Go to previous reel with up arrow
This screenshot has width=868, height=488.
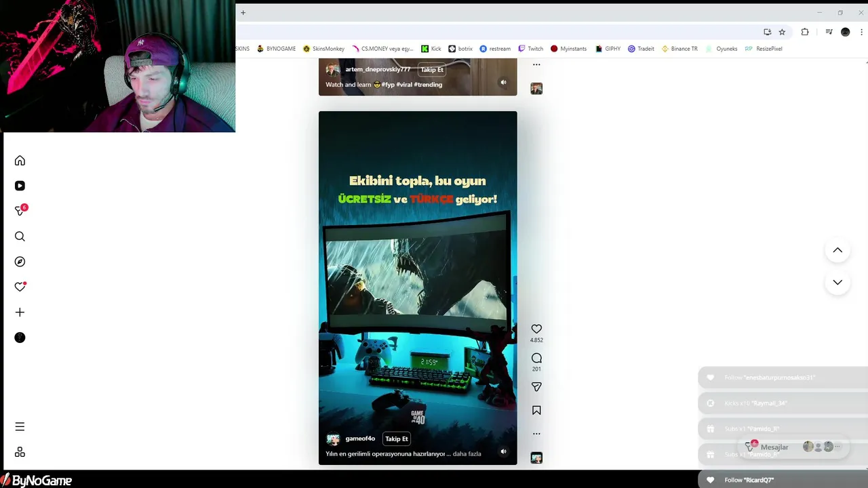(x=837, y=250)
